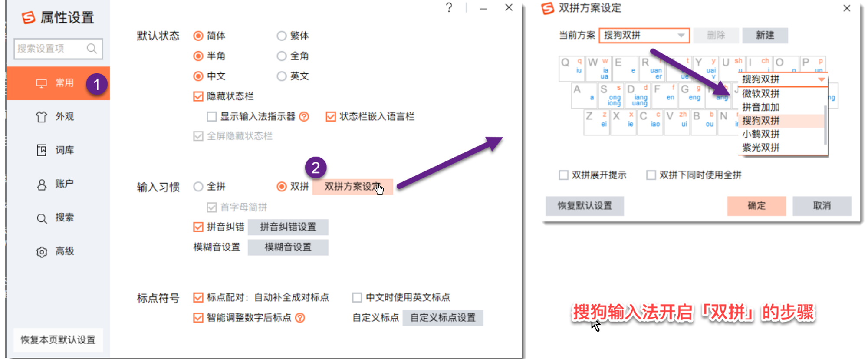Click the 新建 button

point(765,35)
